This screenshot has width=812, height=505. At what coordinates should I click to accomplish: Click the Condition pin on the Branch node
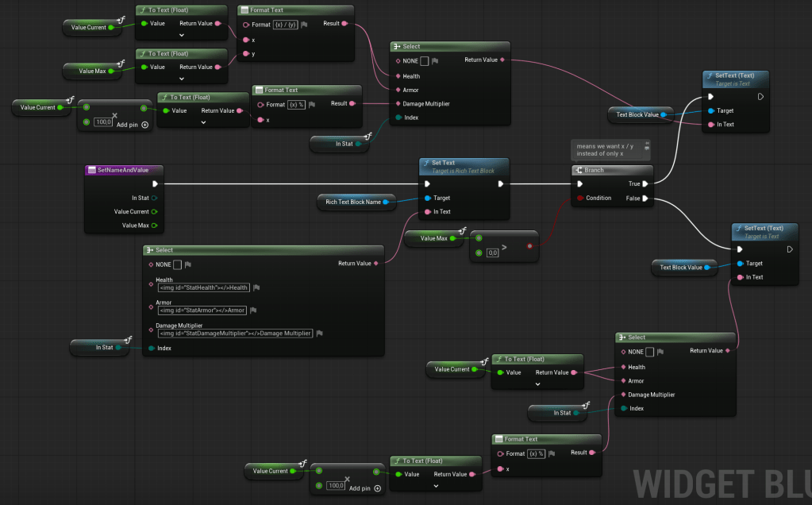pos(580,199)
